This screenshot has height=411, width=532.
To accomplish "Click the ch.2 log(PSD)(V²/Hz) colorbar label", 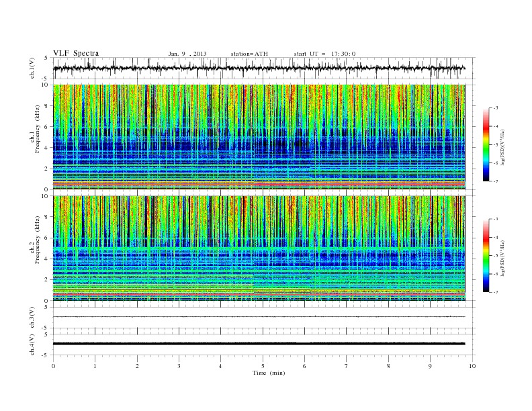I will coord(503,258).
